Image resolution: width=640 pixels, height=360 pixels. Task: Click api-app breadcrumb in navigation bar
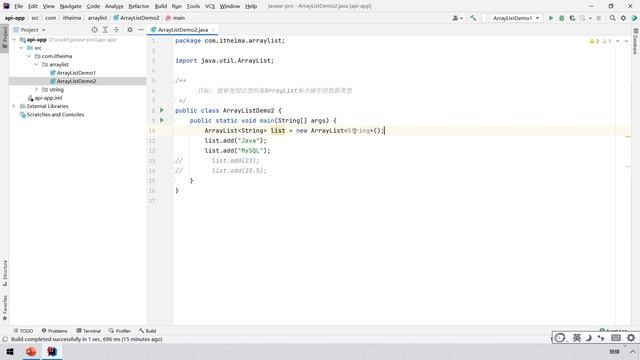15,18
